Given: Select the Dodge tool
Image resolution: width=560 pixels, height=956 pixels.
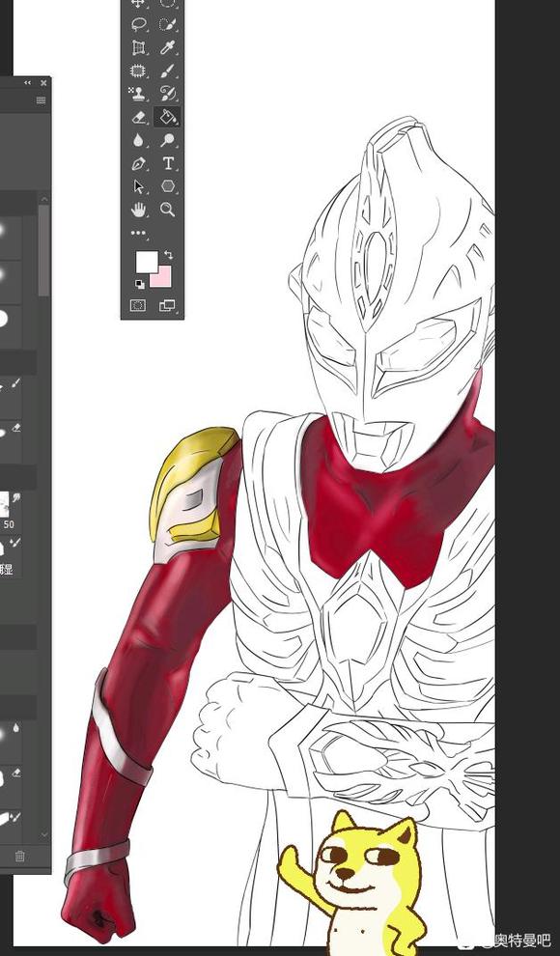Looking at the screenshot, I should [x=168, y=140].
